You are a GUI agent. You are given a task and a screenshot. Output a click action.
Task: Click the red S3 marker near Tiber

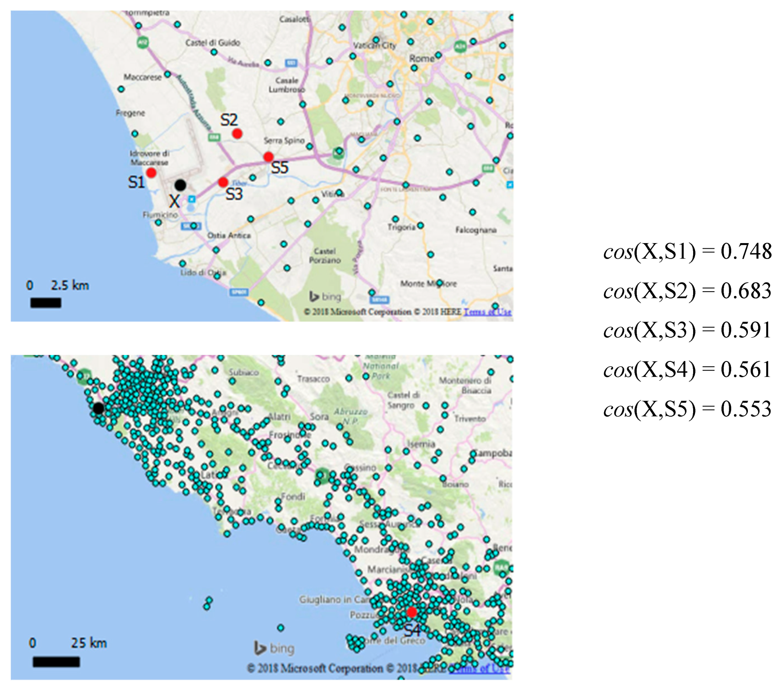223,182
